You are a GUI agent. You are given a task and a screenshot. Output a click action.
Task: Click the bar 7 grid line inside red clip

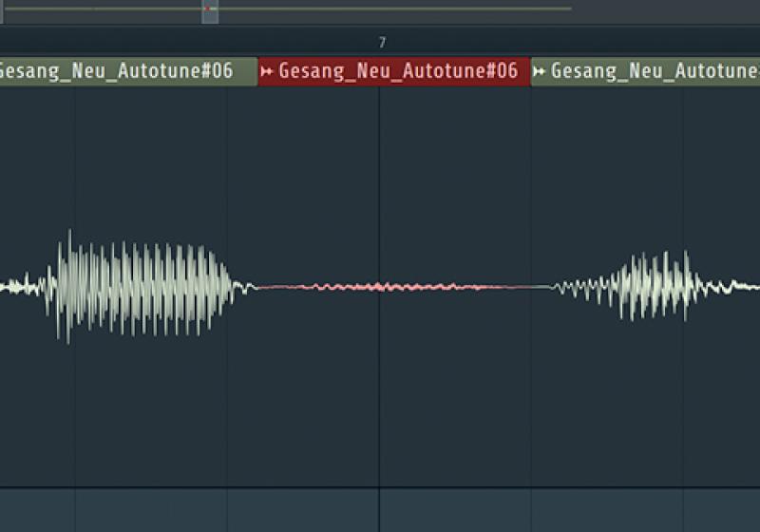[379, 194]
